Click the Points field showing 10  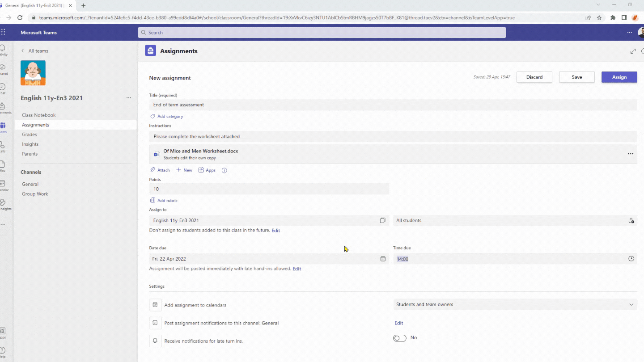tap(269, 189)
